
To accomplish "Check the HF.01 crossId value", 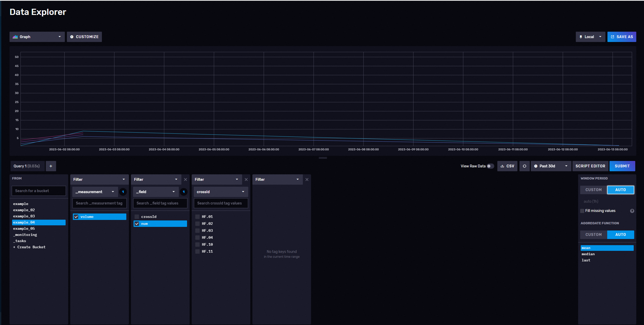I will 197,217.
